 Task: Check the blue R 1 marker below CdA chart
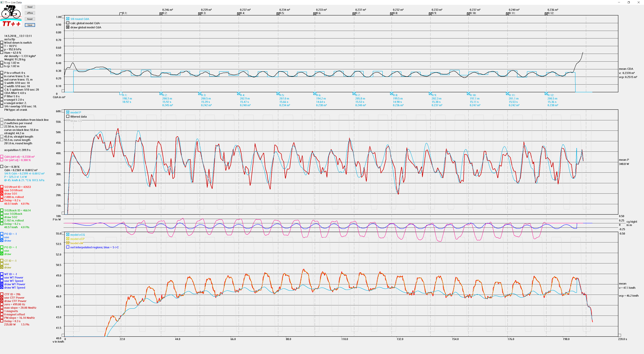coord(121,94)
